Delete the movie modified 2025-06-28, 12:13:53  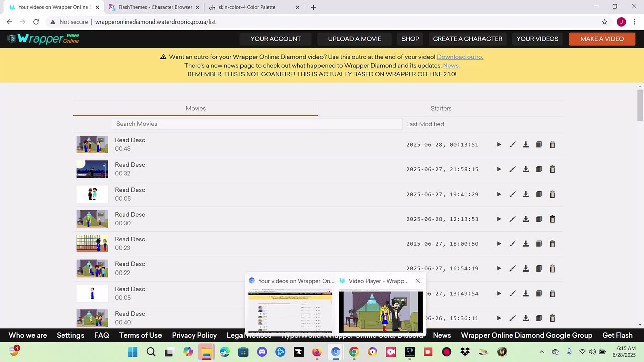pyautogui.click(x=552, y=219)
